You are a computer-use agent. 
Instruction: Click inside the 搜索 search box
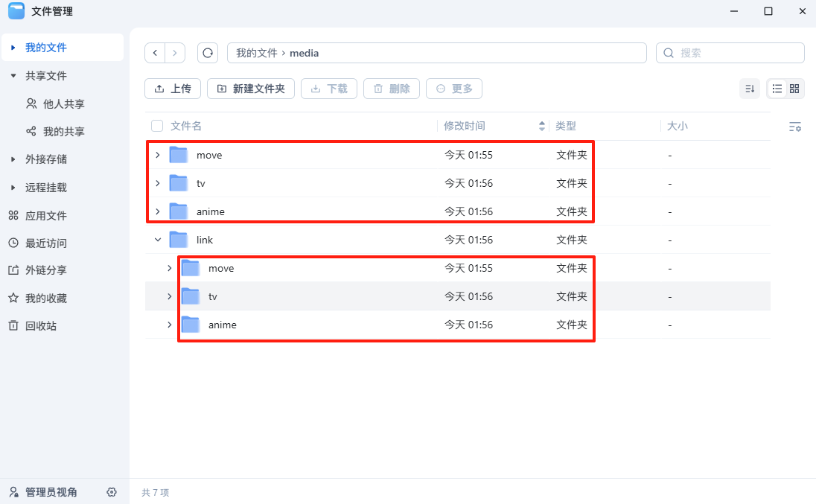730,53
